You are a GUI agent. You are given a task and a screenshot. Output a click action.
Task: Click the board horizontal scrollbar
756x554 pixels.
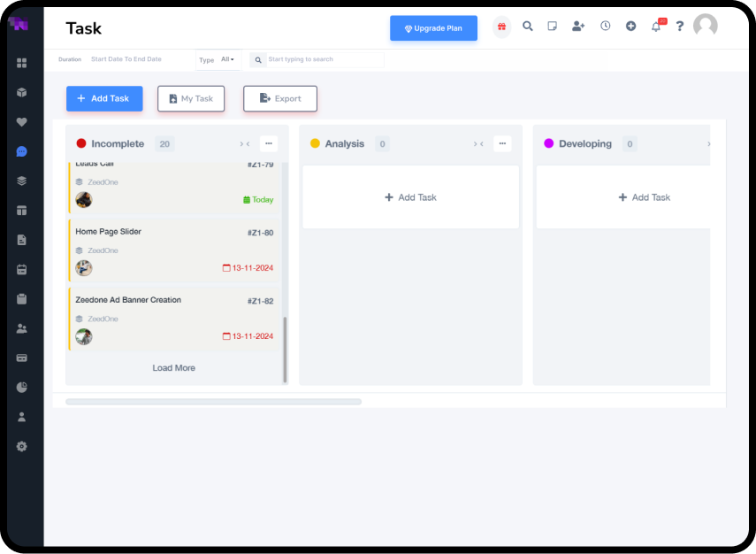tap(214, 402)
